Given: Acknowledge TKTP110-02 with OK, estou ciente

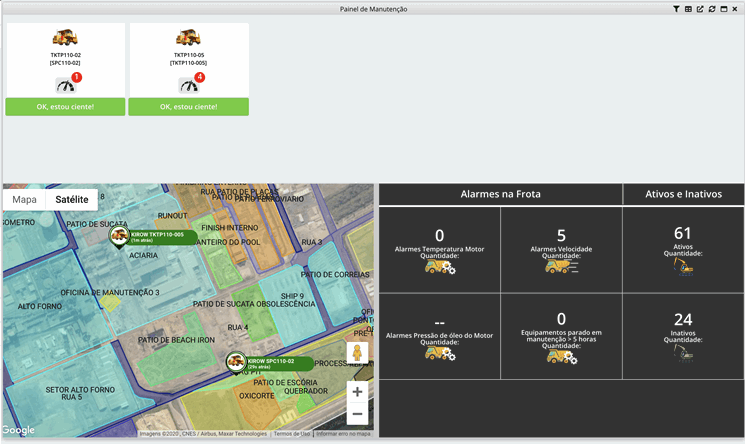Looking at the screenshot, I should pyautogui.click(x=65, y=106).
